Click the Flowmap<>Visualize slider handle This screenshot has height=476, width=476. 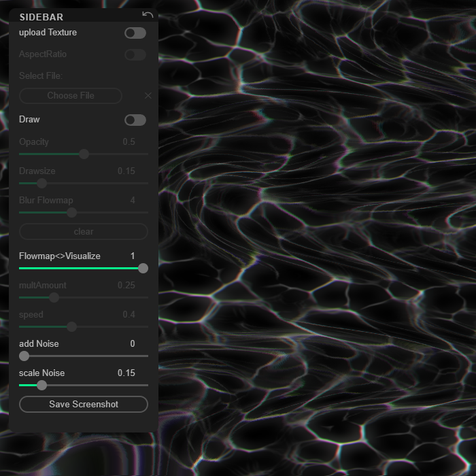[x=143, y=268]
